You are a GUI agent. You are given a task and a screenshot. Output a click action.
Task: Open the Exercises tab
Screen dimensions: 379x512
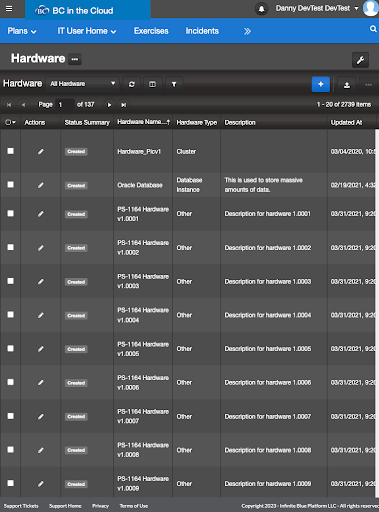point(151,31)
